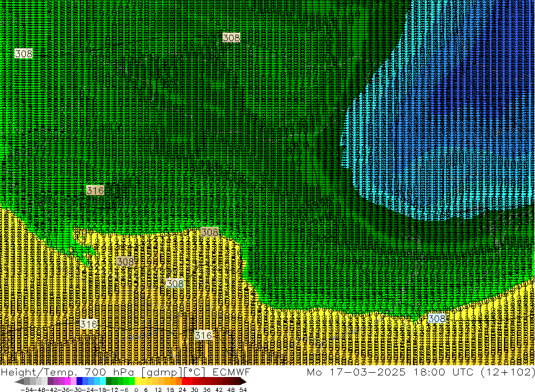Click the cyan swatch in the legend
Screen dimensions: 535x392
coord(103,381)
